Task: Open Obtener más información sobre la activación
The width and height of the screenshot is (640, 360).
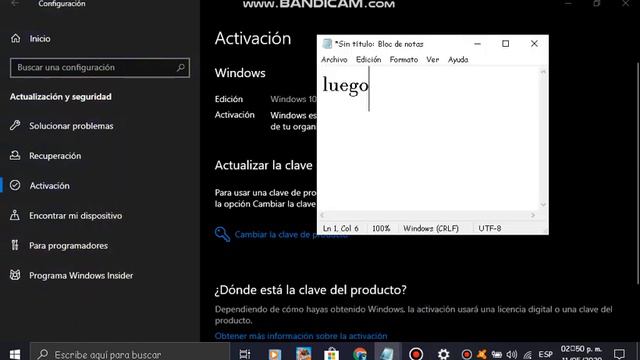Action: [x=301, y=336]
